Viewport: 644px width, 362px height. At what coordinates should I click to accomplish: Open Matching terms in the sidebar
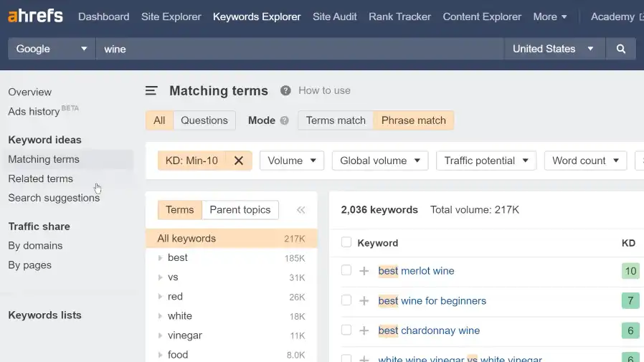point(44,159)
